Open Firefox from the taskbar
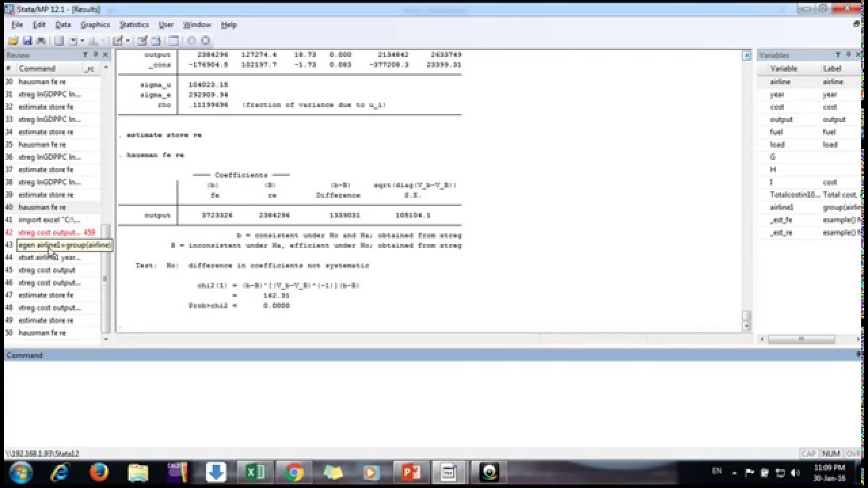The width and height of the screenshot is (868, 488). [x=99, y=472]
